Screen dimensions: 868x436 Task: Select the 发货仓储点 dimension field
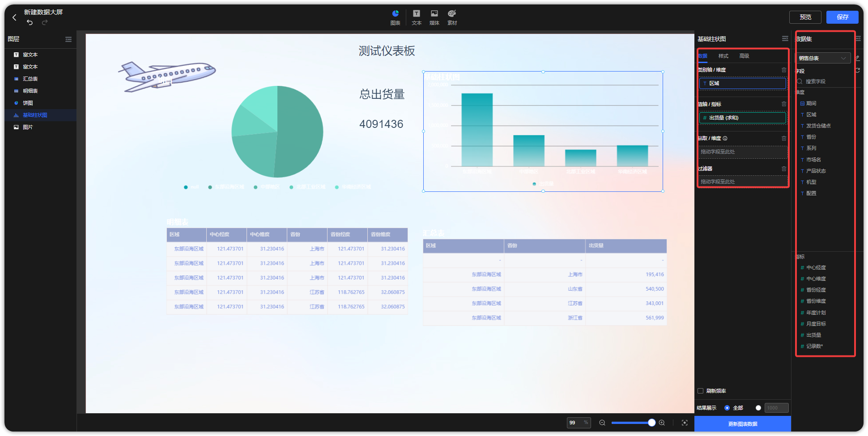pyautogui.click(x=818, y=126)
